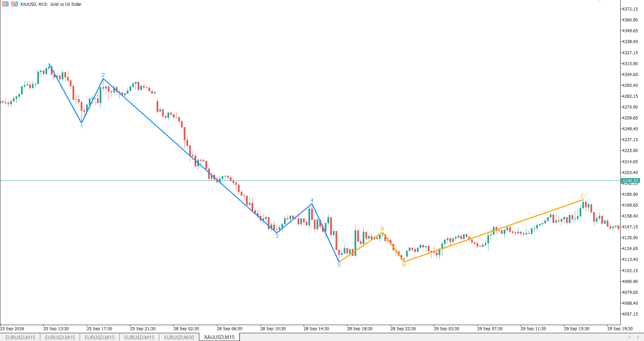Click the '29 Sep 11:30' time label
Screen dimensions: 644x341
pyautogui.click(x=533, y=329)
